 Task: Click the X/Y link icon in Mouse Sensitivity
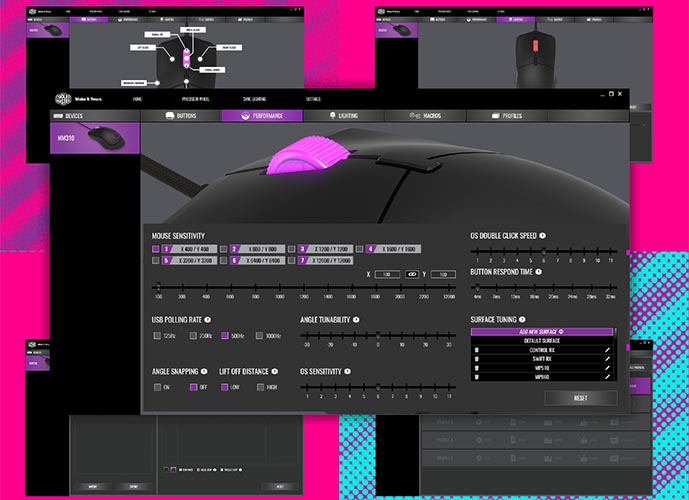[x=412, y=273]
